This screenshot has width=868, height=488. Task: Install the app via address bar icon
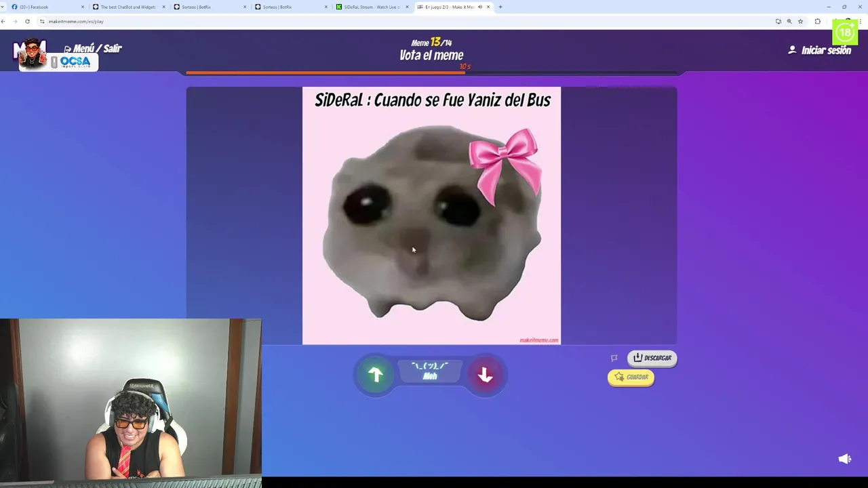tap(778, 21)
